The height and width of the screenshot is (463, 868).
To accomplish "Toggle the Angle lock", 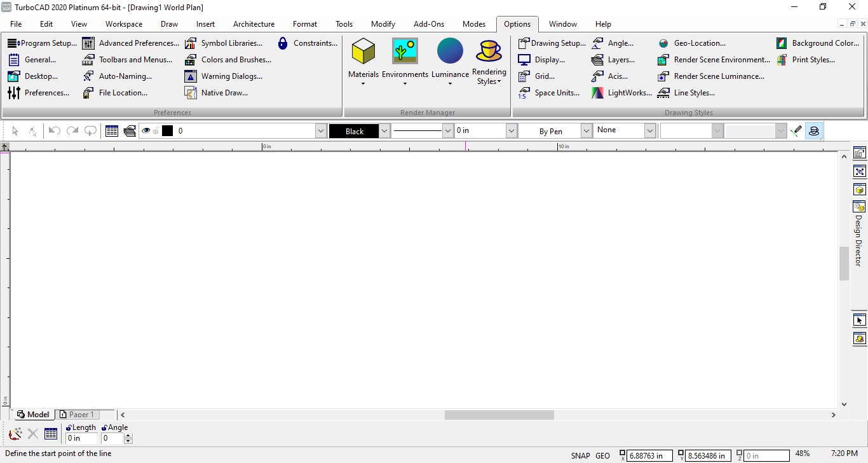I will click(104, 428).
